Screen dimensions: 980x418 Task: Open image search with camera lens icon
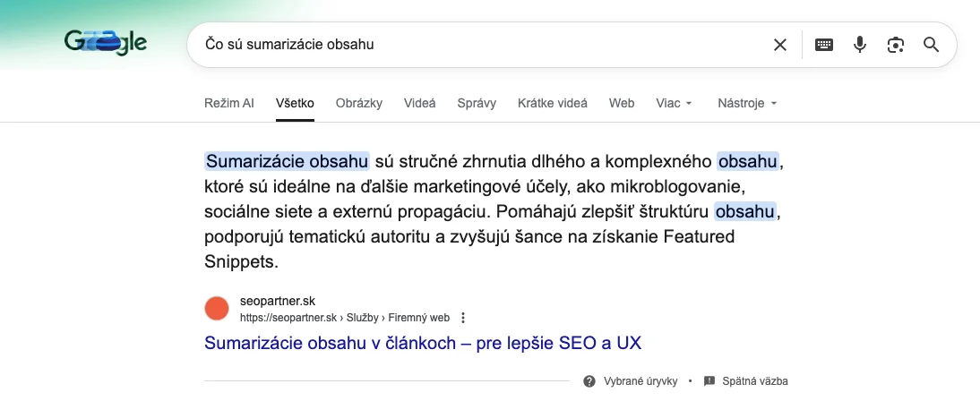click(895, 45)
